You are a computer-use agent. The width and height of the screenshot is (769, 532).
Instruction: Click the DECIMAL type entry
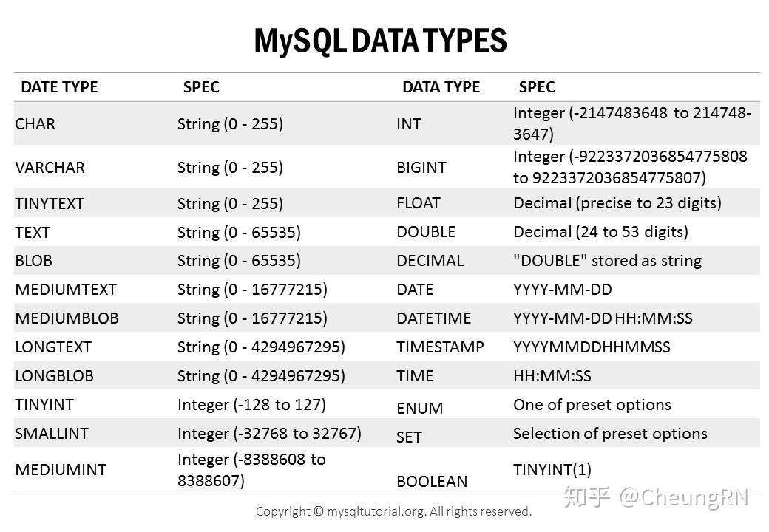[x=430, y=261]
